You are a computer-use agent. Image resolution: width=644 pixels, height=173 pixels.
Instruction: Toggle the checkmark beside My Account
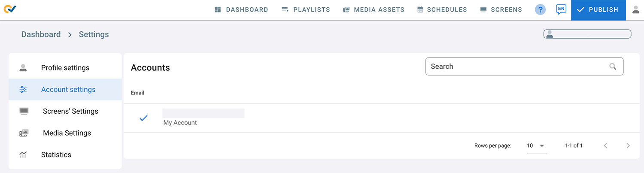143,118
